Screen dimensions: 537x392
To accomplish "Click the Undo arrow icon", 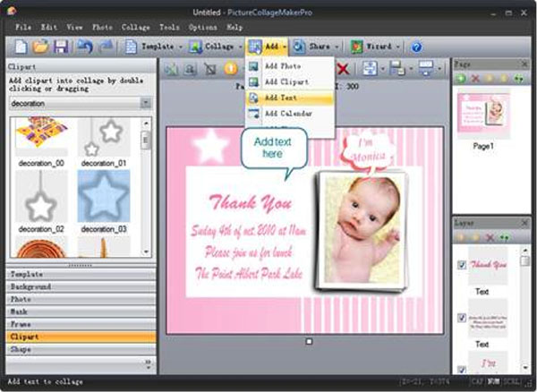I will (84, 46).
